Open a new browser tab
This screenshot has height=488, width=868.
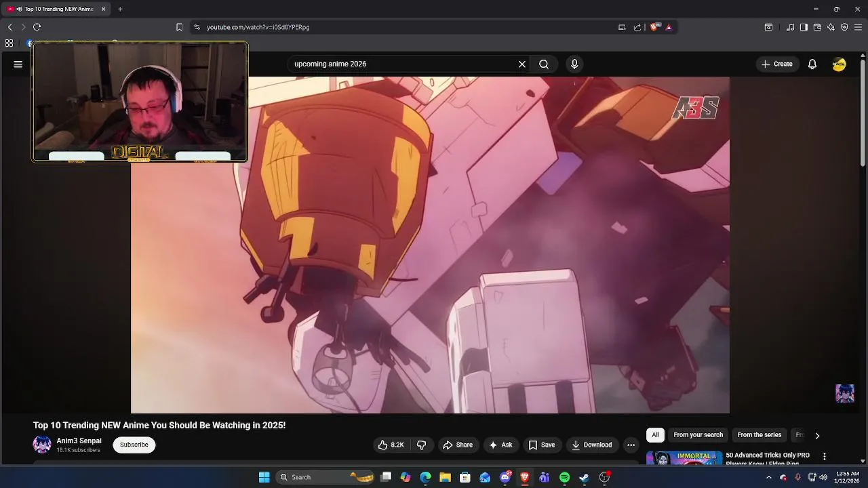(x=120, y=9)
